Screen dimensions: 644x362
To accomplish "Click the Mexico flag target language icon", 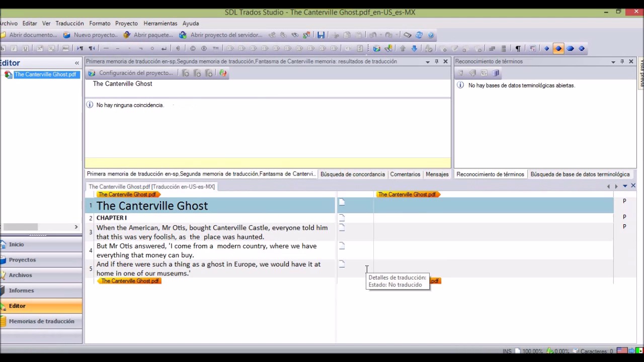I will [640, 351].
